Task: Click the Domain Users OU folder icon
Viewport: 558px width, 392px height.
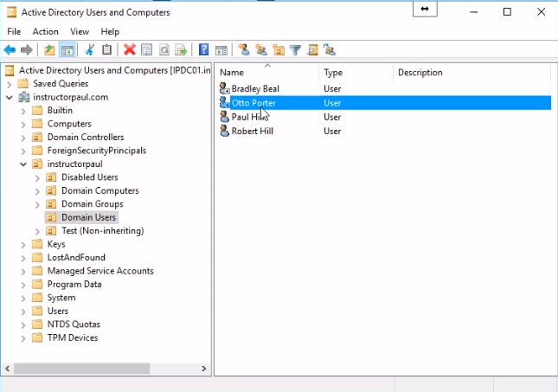Action: tap(51, 217)
